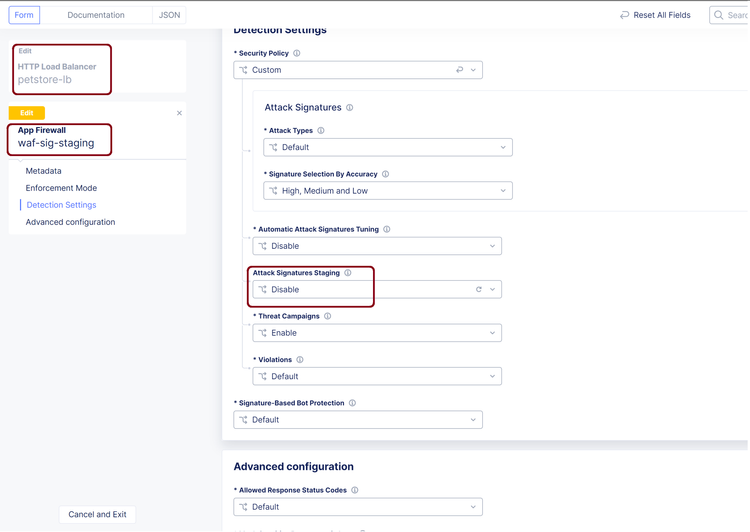Open the Threat Campaigns dropdown
The width and height of the screenshot is (750, 532).
pyautogui.click(x=377, y=333)
